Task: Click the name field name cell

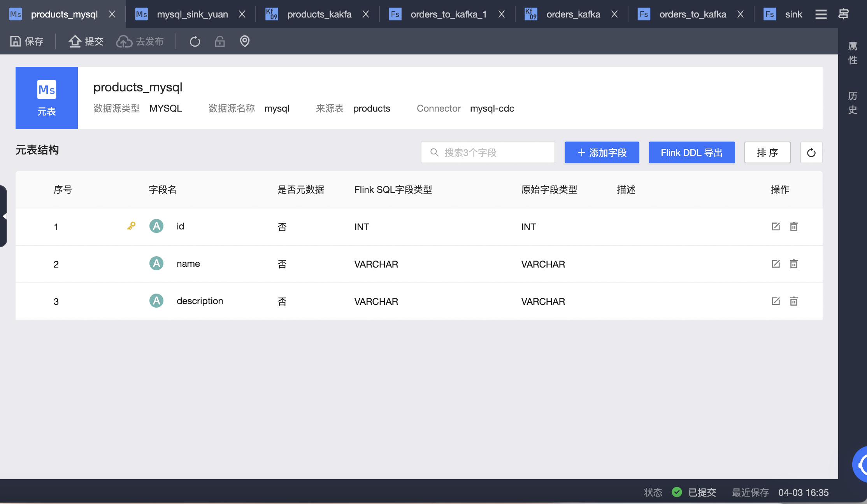Action: pyautogui.click(x=188, y=264)
